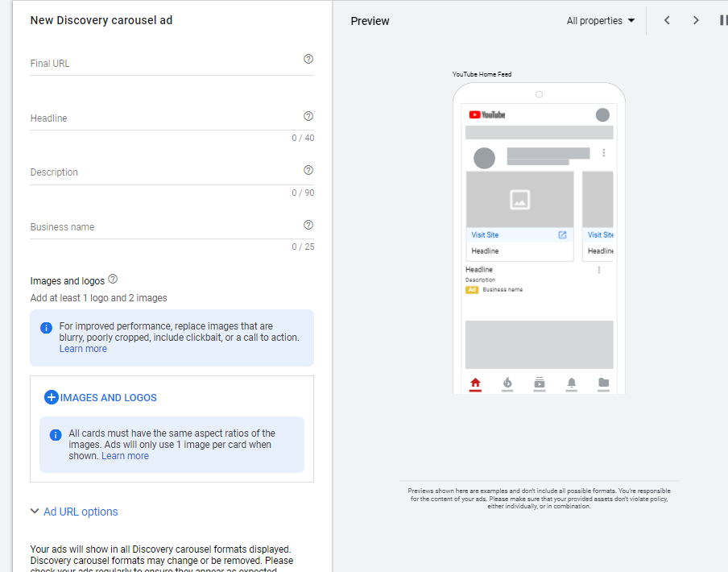Show the next preview format
The height and width of the screenshot is (572, 728).
point(695,20)
